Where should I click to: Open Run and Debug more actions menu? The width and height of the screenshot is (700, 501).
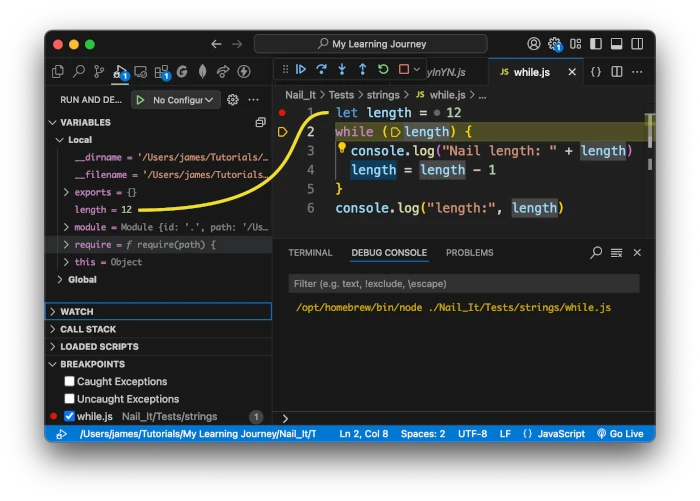click(254, 100)
